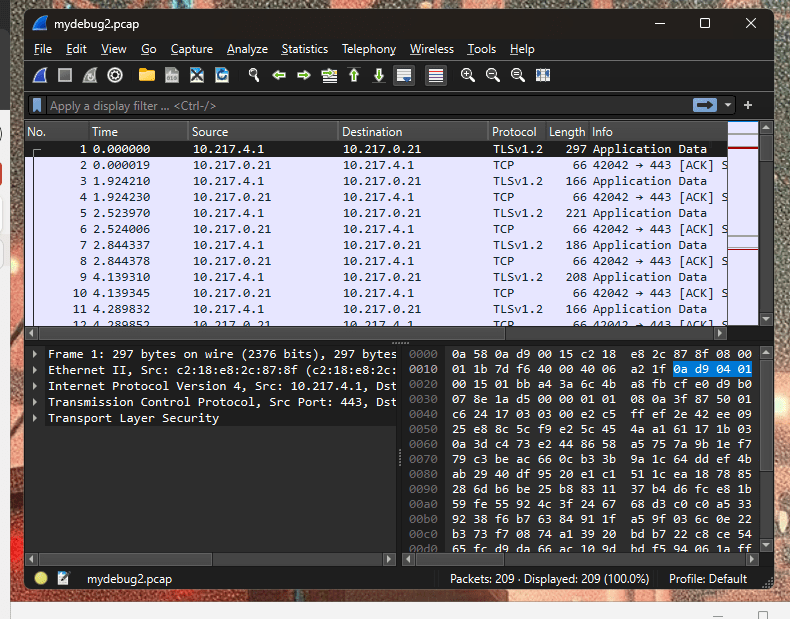Open the Telephony menu
790x619 pixels.
[369, 49]
